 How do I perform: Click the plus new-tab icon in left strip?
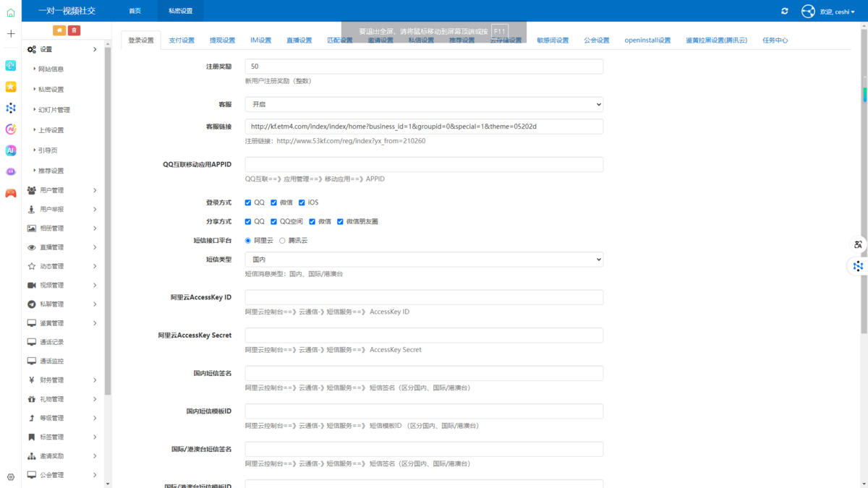click(x=11, y=34)
